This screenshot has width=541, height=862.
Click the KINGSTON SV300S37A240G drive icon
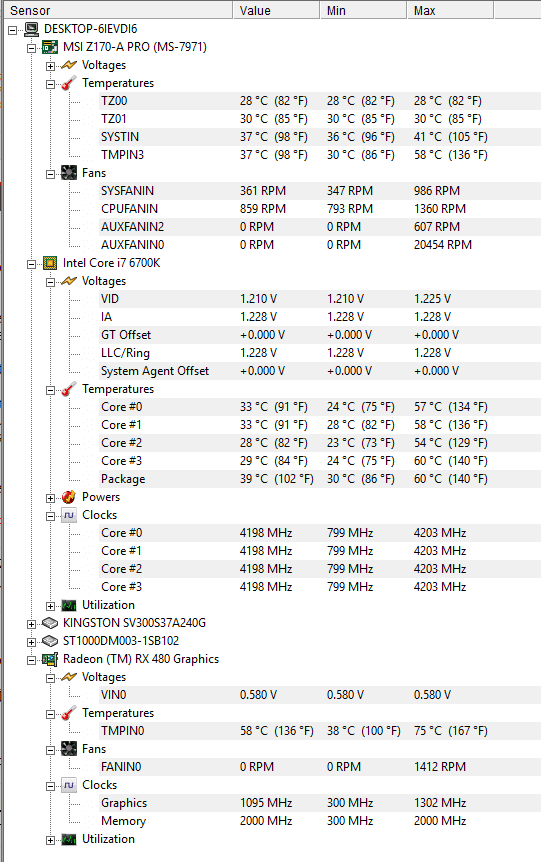[50, 623]
